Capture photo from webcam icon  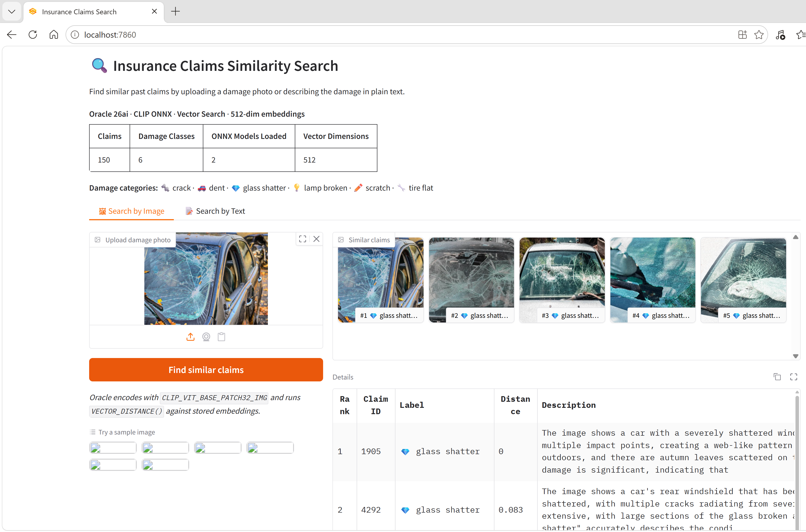pyautogui.click(x=206, y=337)
